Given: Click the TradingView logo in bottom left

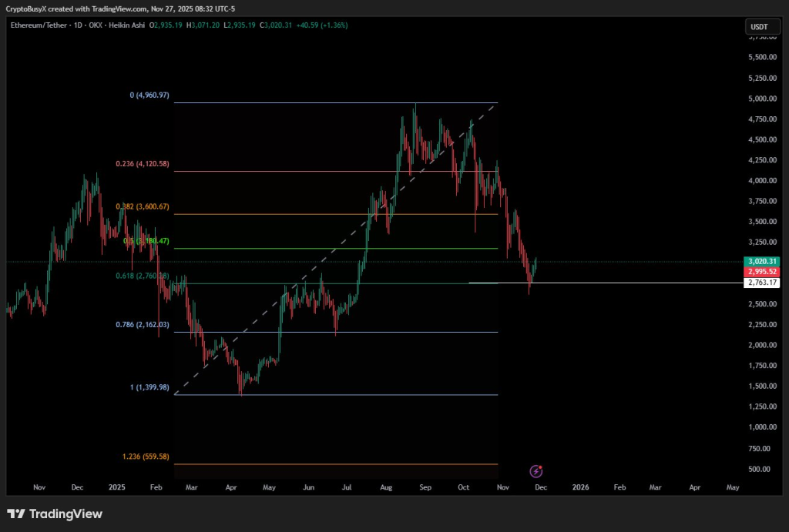Looking at the screenshot, I should (55, 513).
